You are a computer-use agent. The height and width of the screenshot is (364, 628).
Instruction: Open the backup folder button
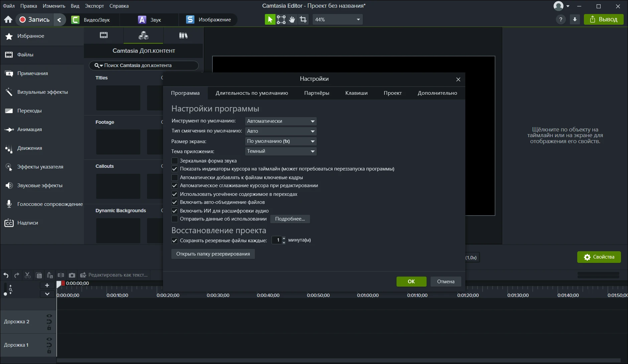point(213,254)
